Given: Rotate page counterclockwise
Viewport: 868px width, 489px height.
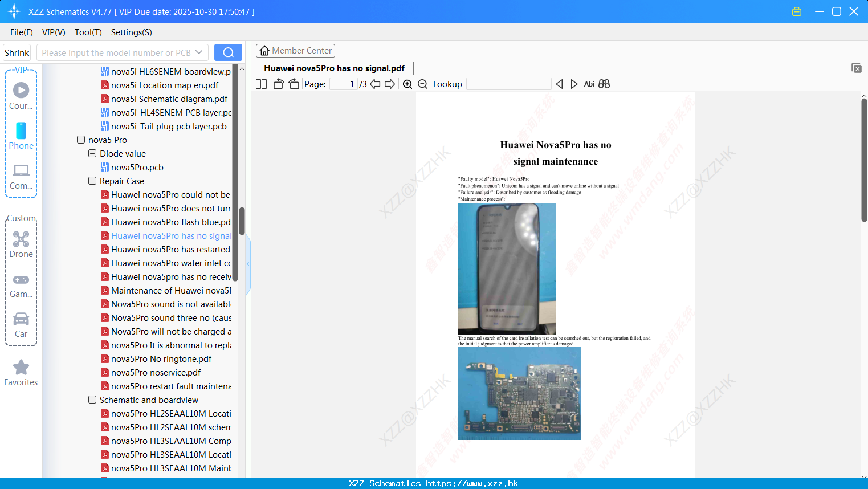Looking at the screenshot, I should 278,84.
